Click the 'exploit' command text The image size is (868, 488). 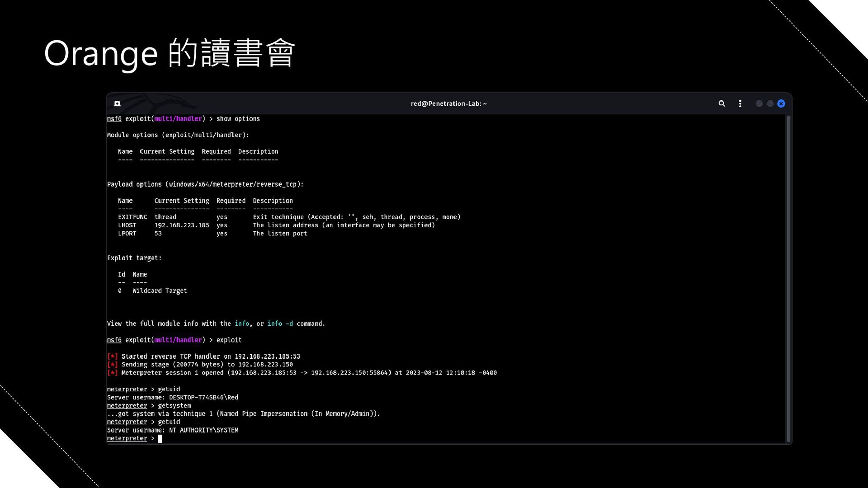(229, 340)
